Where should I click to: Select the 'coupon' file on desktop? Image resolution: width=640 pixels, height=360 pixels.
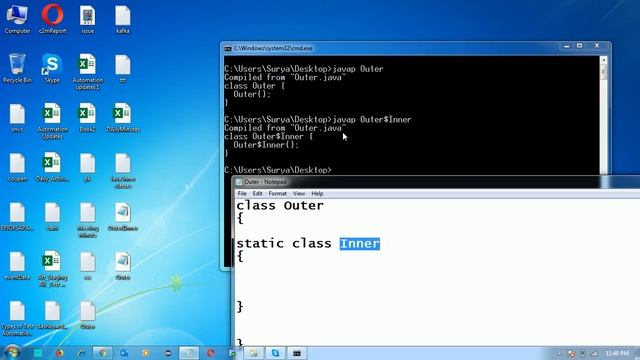(17, 168)
